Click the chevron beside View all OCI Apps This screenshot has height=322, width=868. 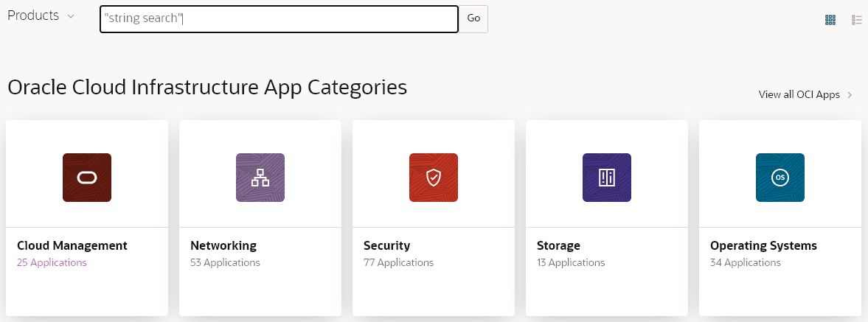pyautogui.click(x=850, y=95)
